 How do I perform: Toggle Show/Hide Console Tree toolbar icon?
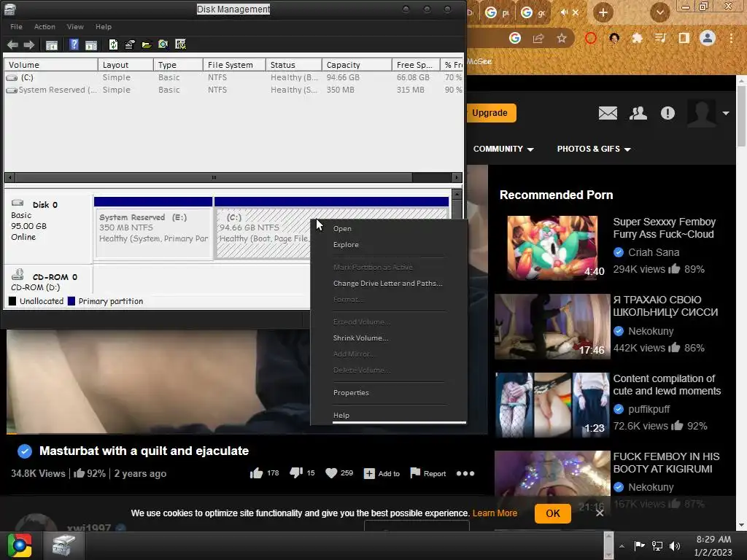(52, 44)
